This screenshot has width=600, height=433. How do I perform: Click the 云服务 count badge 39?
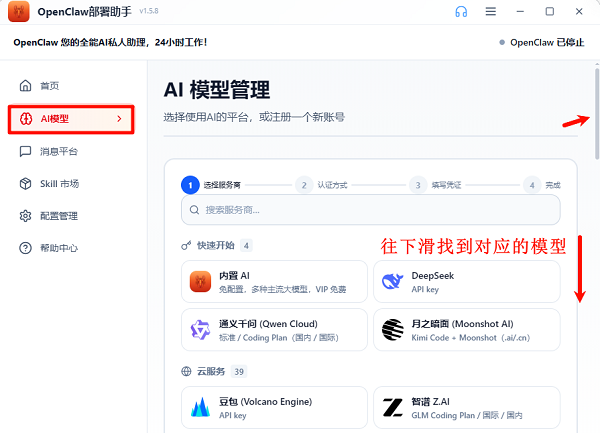(x=239, y=371)
